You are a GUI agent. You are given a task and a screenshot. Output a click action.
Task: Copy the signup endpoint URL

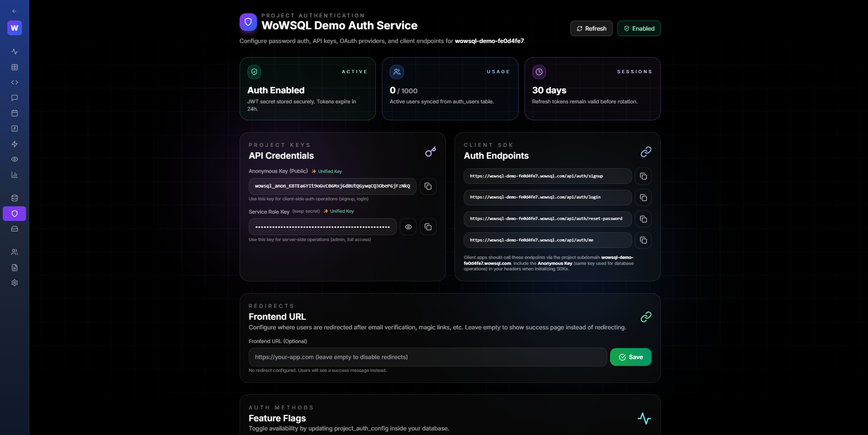click(x=643, y=176)
